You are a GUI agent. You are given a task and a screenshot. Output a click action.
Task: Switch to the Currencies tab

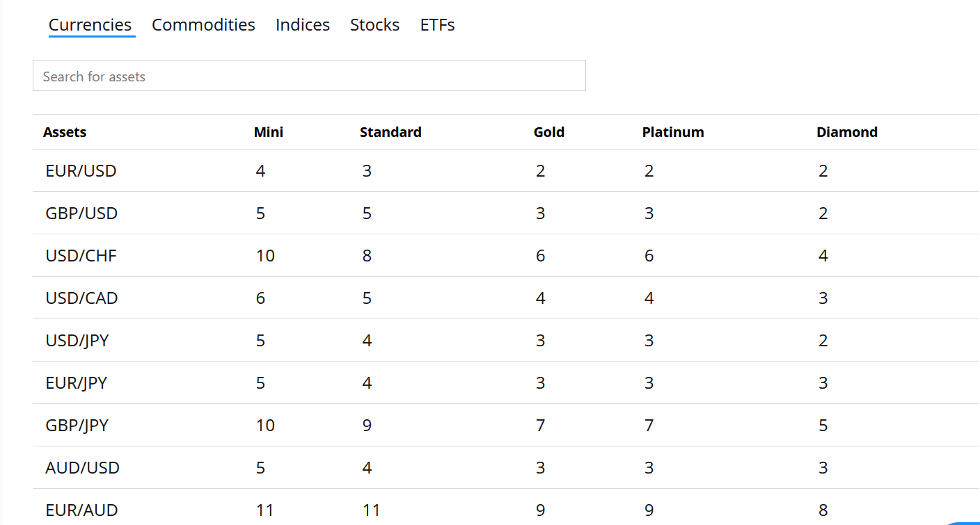pyautogui.click(x=90, y=25)
